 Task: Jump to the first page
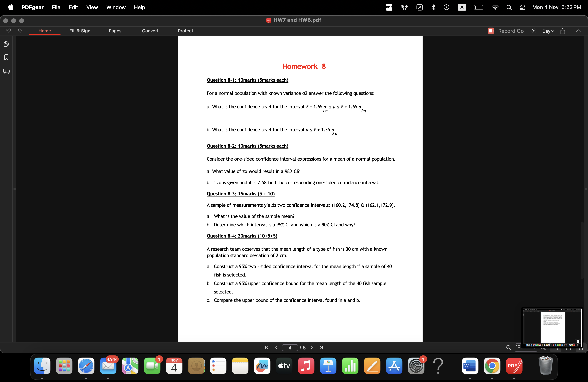[x=266, y=347]
